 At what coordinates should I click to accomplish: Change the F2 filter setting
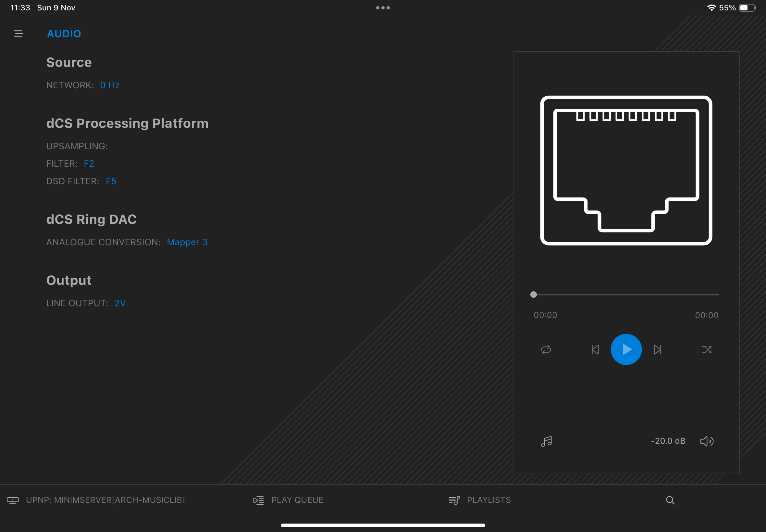(89, 164)
